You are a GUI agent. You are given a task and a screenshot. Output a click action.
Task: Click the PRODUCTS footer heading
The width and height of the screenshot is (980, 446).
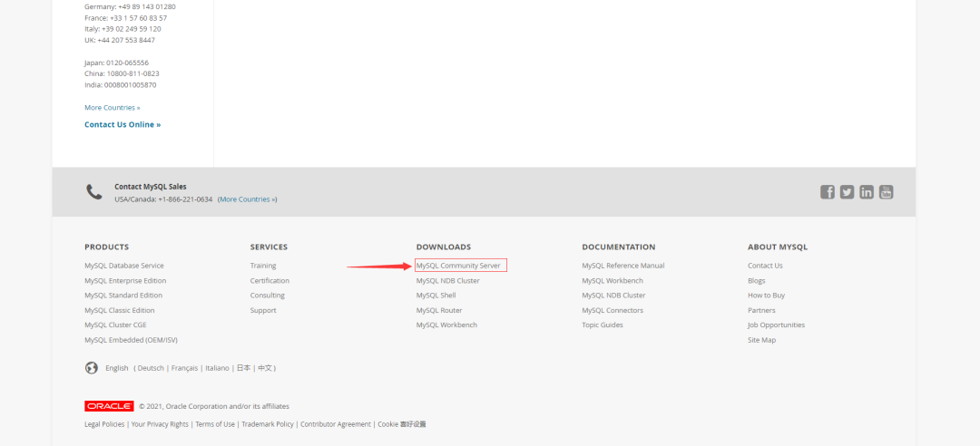pos(106,247)
